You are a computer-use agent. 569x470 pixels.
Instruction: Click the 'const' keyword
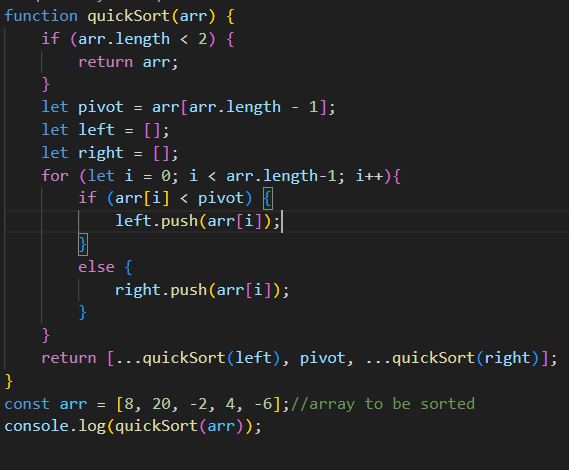point(27,404)
